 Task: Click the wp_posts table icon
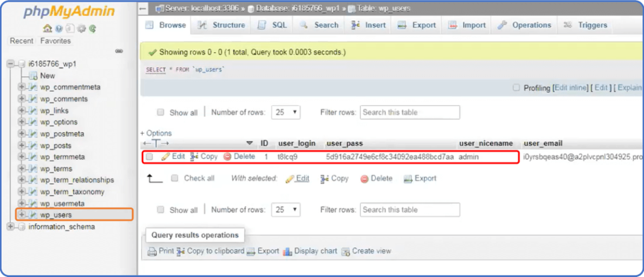[33, 146]
